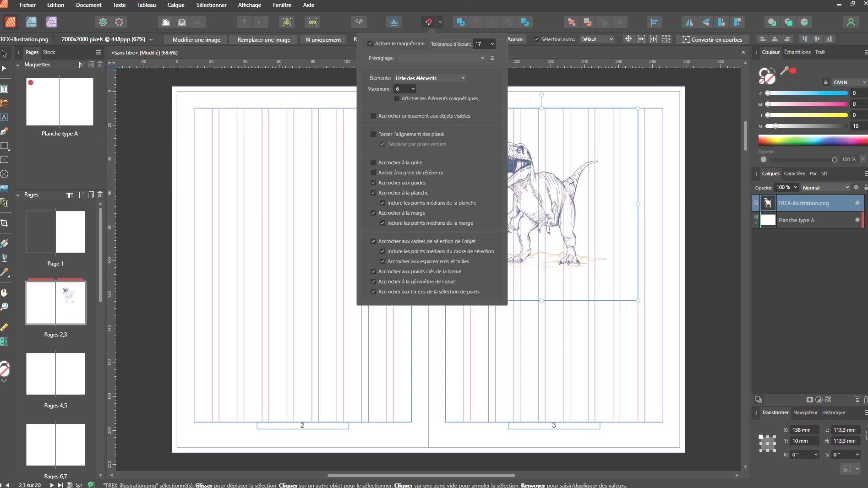Image resolution: width=868 pixels, height=488 pixels.
Task: Click the flip horizontal icon
Action: [x=689, y=22]
